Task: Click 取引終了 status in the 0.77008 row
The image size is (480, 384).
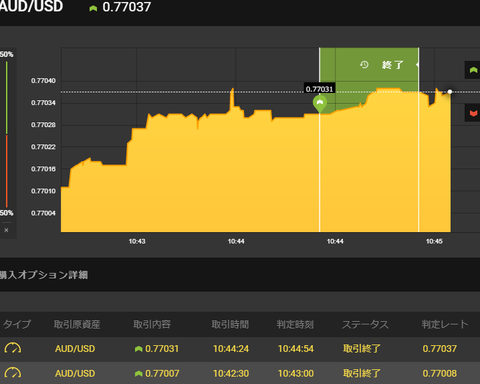Action: 362,373
